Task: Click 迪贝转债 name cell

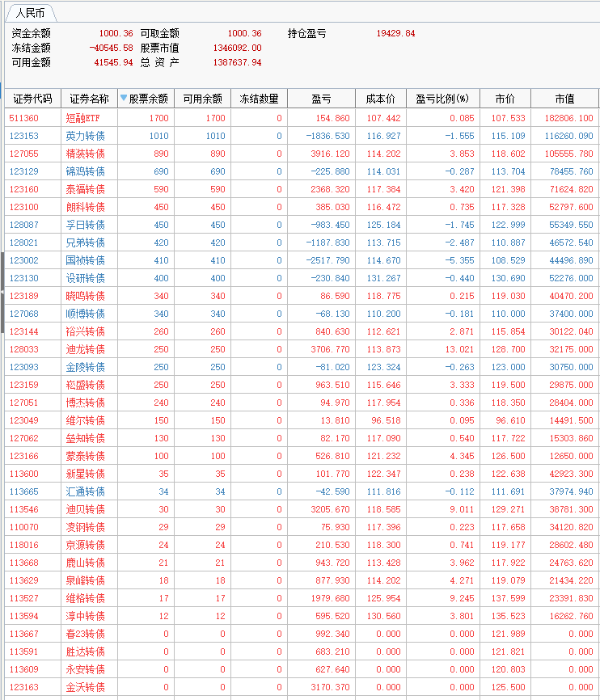Action: click(x=86, y=509)
